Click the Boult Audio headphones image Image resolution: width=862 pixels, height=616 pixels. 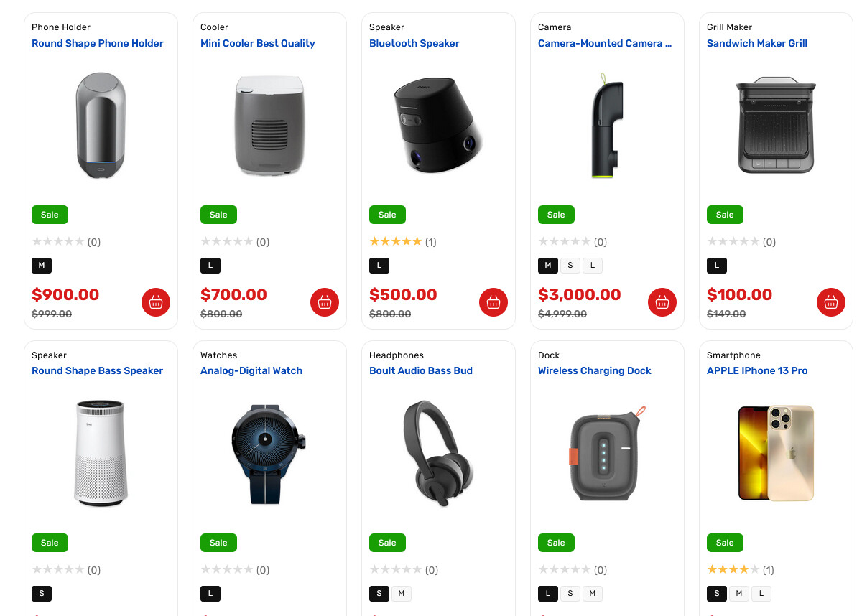(x=438, y=452)
